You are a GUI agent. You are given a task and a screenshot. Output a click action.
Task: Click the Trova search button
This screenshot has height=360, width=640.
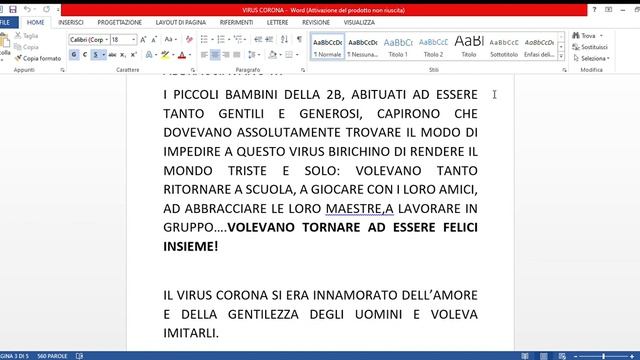pos(584,36)
